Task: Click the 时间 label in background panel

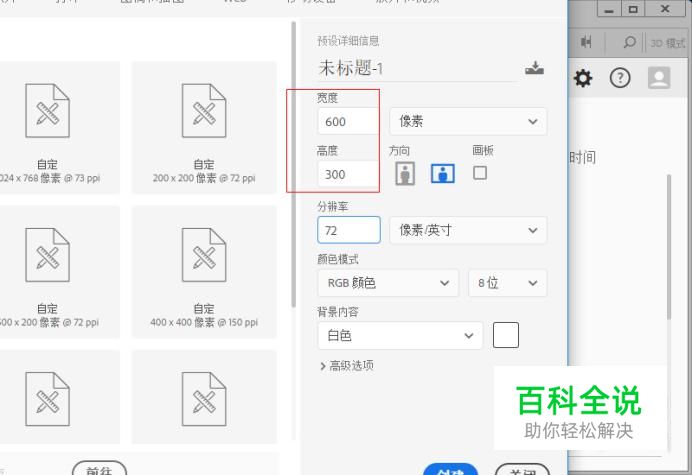Action: [583, 157]
